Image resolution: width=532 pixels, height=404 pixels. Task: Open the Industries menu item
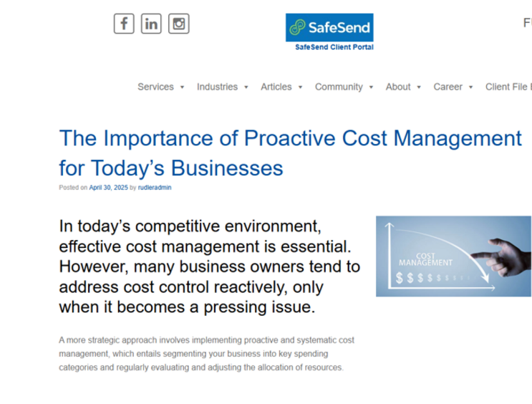pos(217,87)
